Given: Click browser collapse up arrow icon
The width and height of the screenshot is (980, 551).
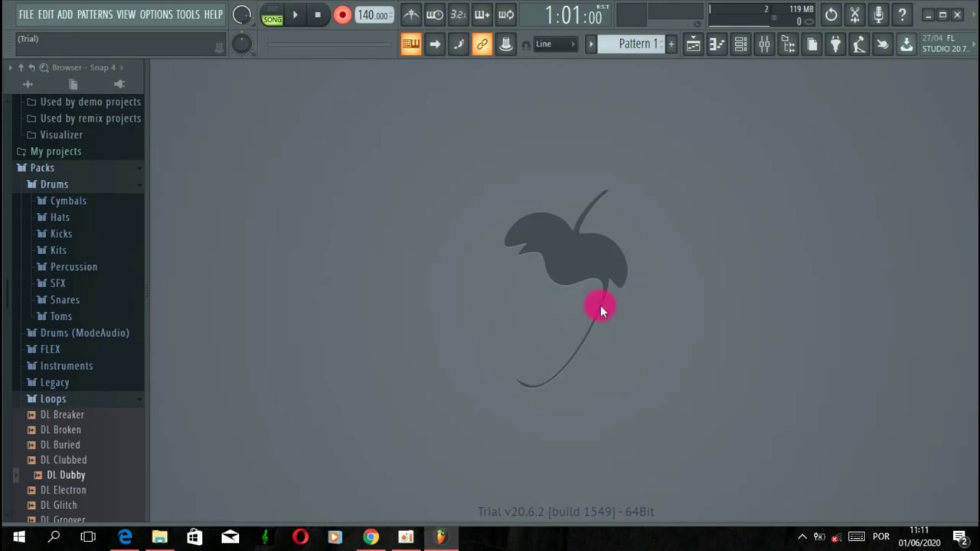Looking at the screenshot, I should pos(21,67).
